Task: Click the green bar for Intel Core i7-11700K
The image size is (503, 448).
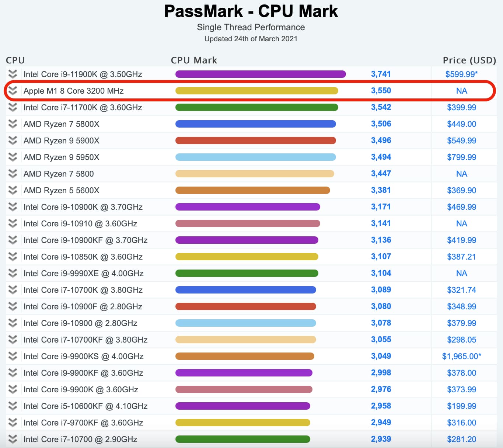Action: [x=257, y=107]
